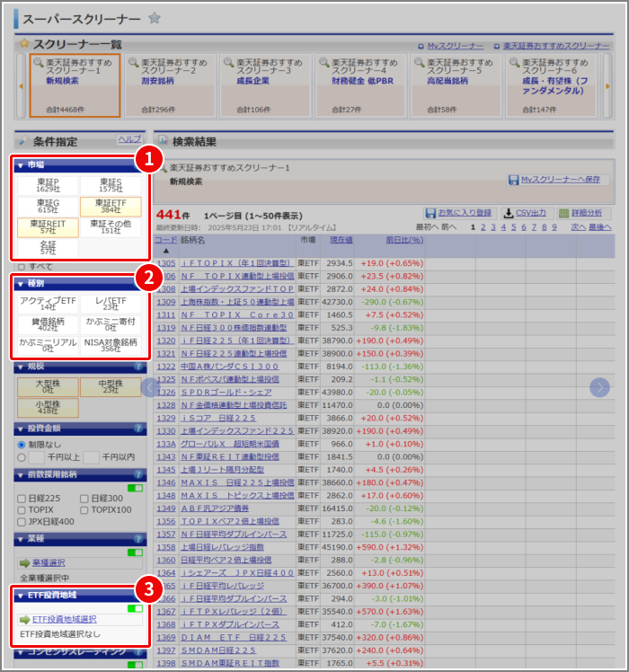
Task: Click the help icon on 規模 header
Action: point(138,367)
